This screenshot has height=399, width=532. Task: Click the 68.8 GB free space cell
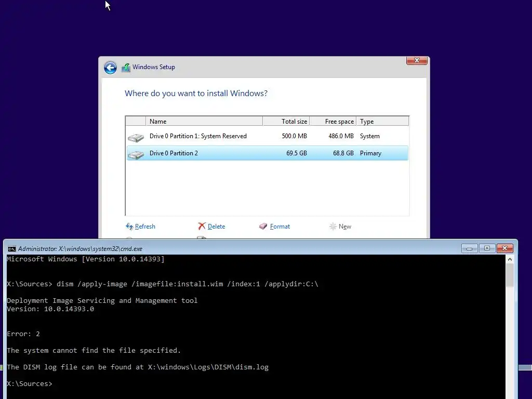343,153
